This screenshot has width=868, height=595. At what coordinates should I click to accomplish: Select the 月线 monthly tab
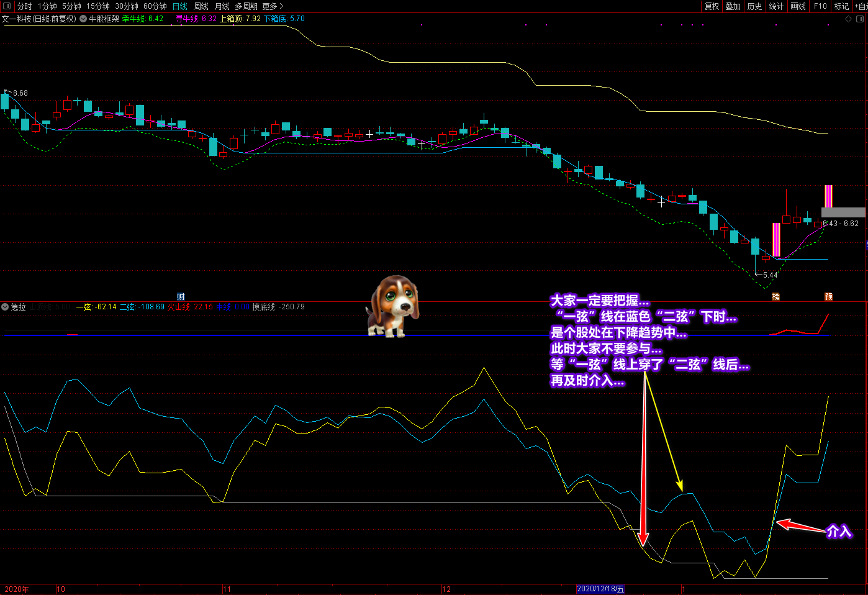[x=222, y=6]
